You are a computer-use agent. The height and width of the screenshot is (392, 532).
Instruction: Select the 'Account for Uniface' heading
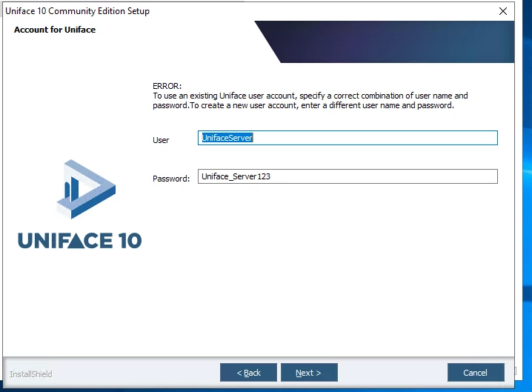55,30
